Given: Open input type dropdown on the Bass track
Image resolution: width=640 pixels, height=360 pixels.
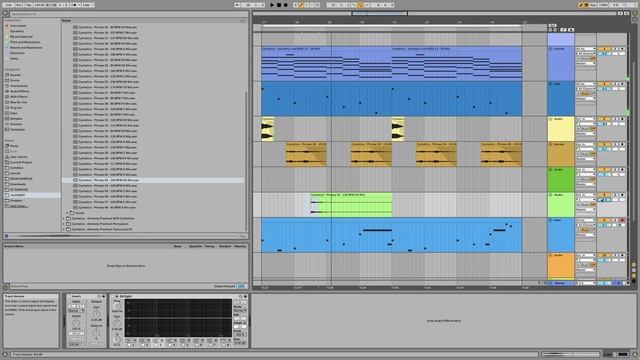Looking at the screenshot, I should pyautogui.click(x=586, y=84).
